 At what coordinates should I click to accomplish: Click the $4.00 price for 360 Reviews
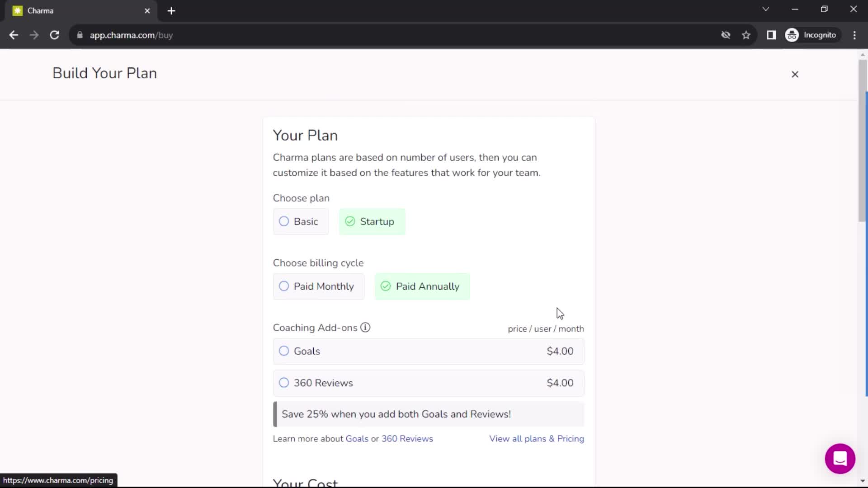(560, 383)
